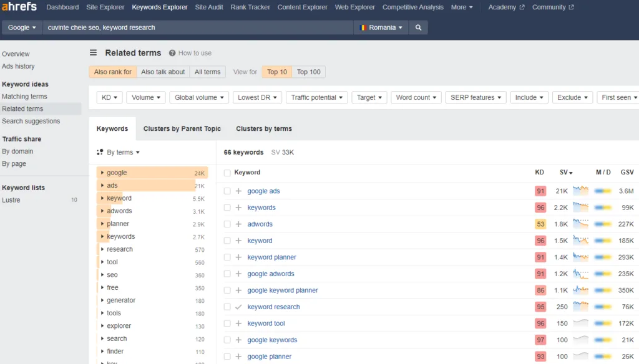Check the keyword row checkbox

coord(227,241)
